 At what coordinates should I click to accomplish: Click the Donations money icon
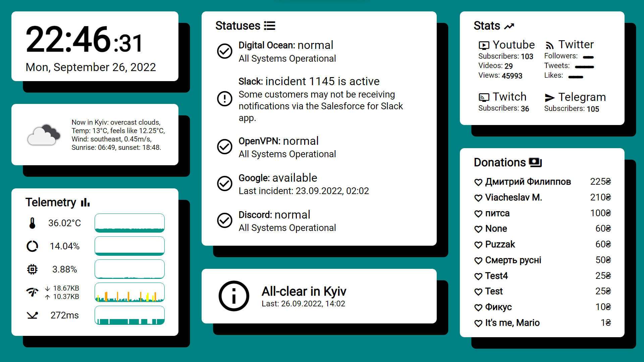pyautogui.click(x=535, y=162)
